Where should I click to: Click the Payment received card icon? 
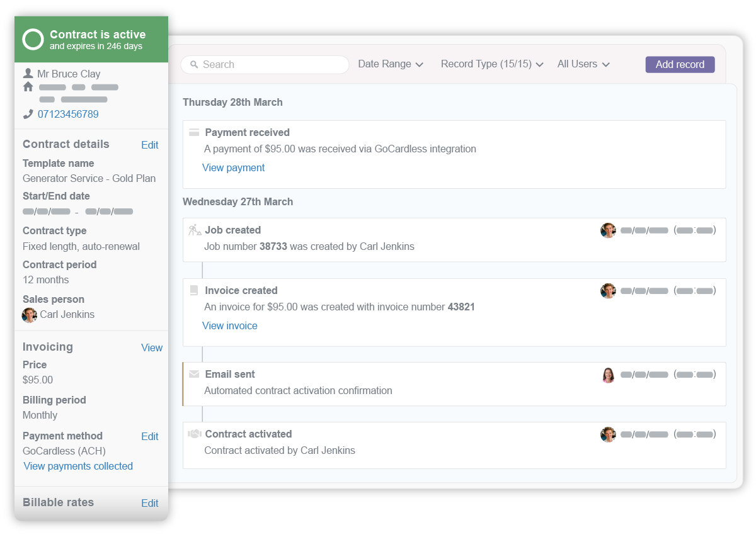194,133
